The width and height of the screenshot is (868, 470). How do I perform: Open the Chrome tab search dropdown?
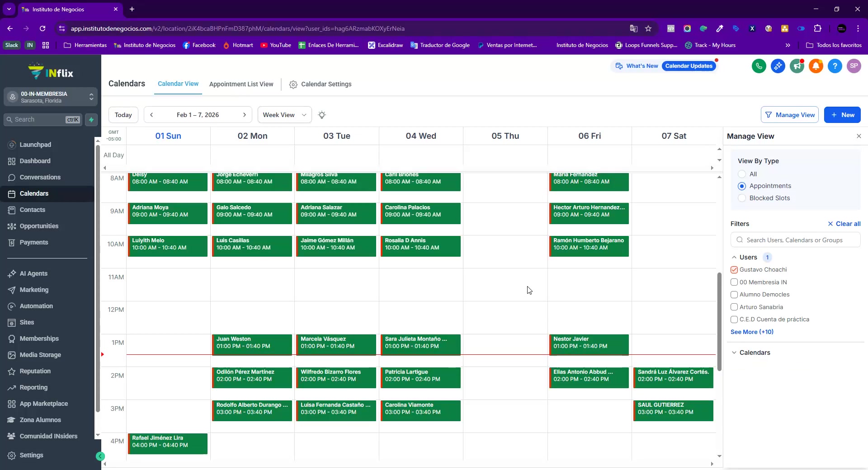(9, 9)
